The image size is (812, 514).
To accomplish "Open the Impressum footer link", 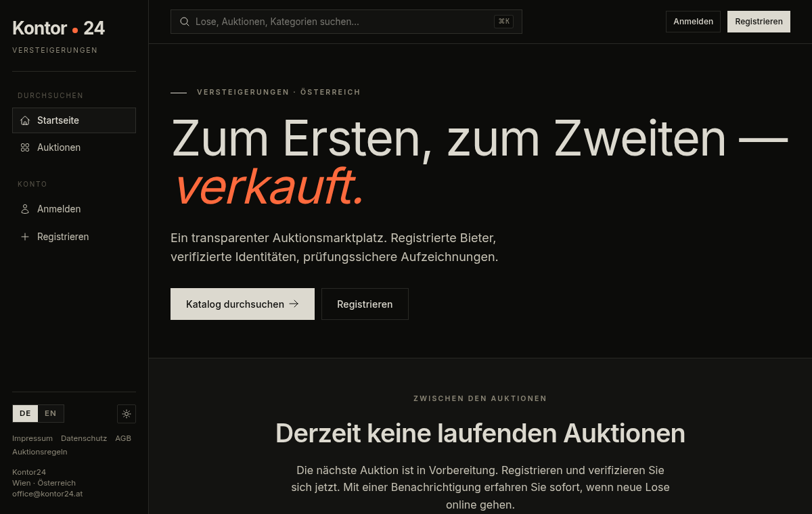I will (32, 438).
